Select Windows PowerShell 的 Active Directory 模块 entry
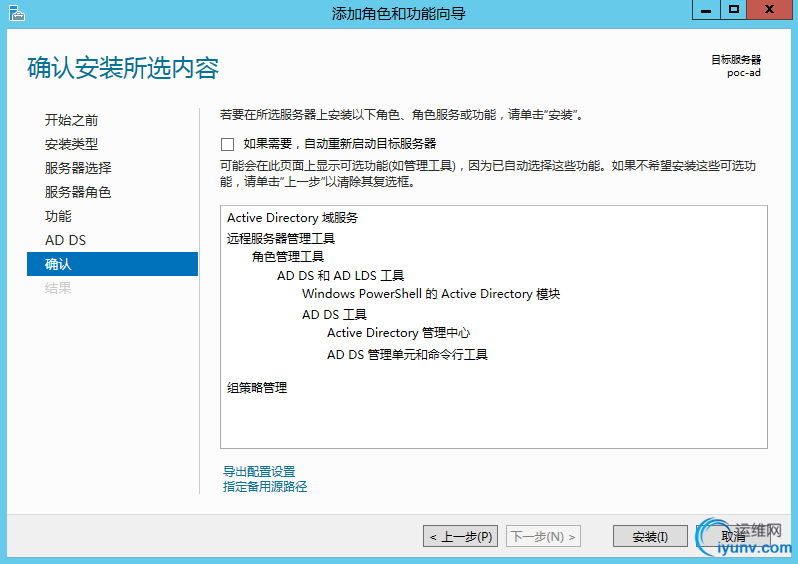The width and height of the screenshot is (798, 564). pos(431,294)
